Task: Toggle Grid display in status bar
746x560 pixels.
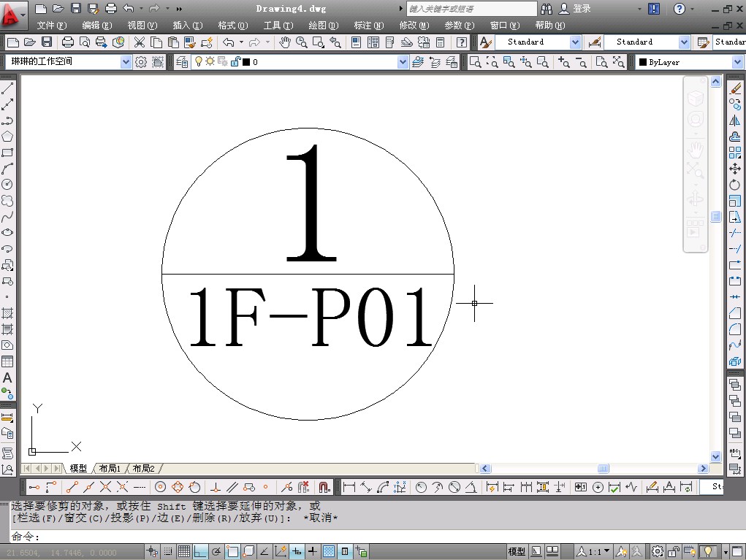Action: pyautogui.click(x=184, y=551)
